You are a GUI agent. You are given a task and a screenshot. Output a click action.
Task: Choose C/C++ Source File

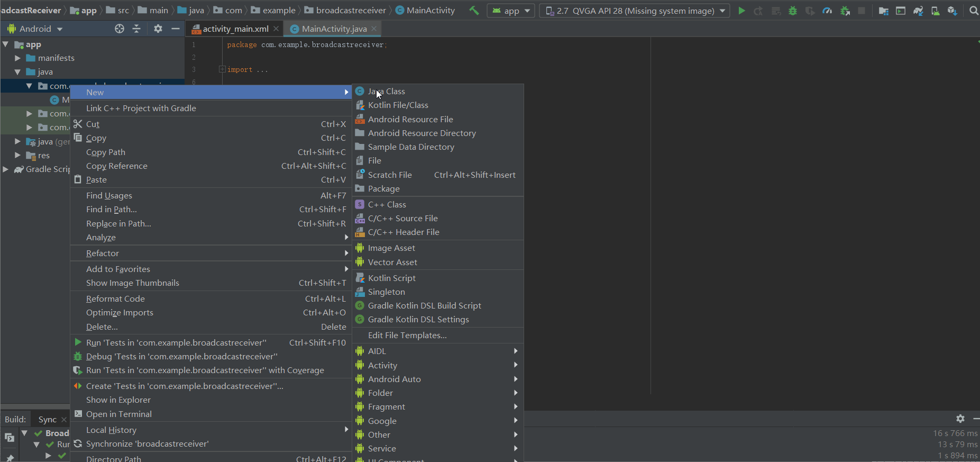[x=438, y=218]
